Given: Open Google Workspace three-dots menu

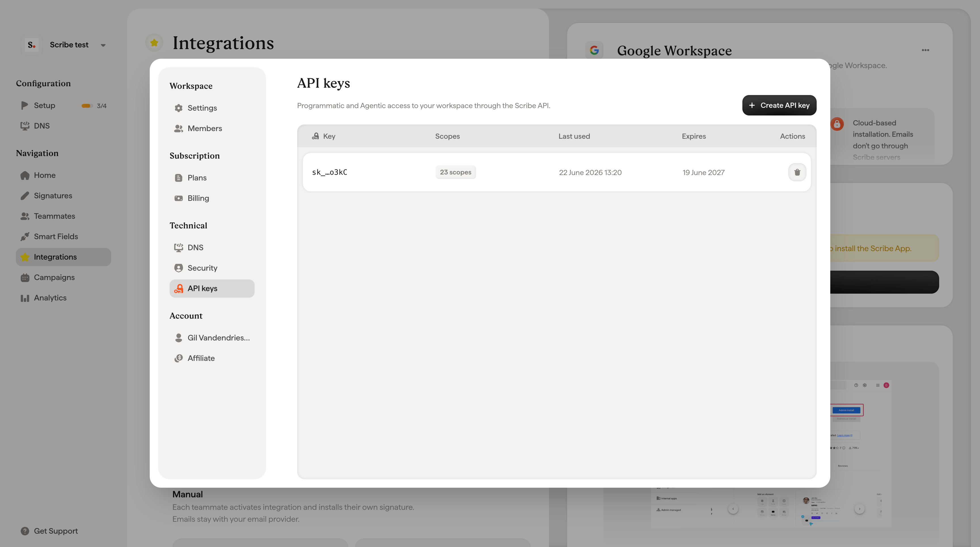Looking at the screenshot, I should click(925, 50).
